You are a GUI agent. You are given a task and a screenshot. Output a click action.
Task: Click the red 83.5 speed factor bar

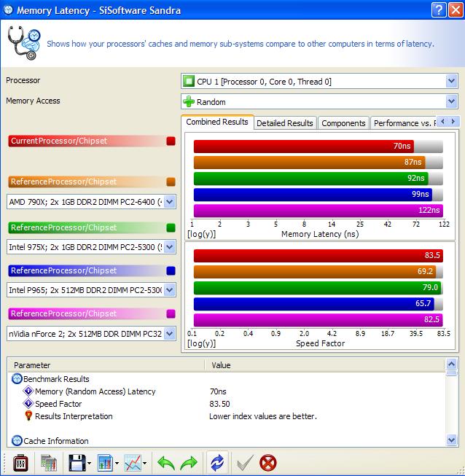pyautogui.click(x=319, y=256)
